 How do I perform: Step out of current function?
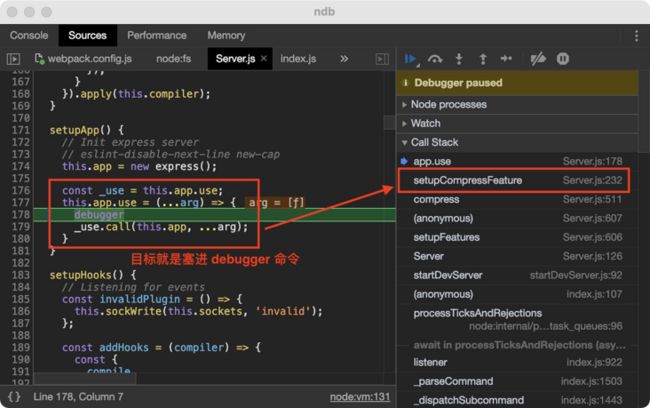[x=483, y=59]
